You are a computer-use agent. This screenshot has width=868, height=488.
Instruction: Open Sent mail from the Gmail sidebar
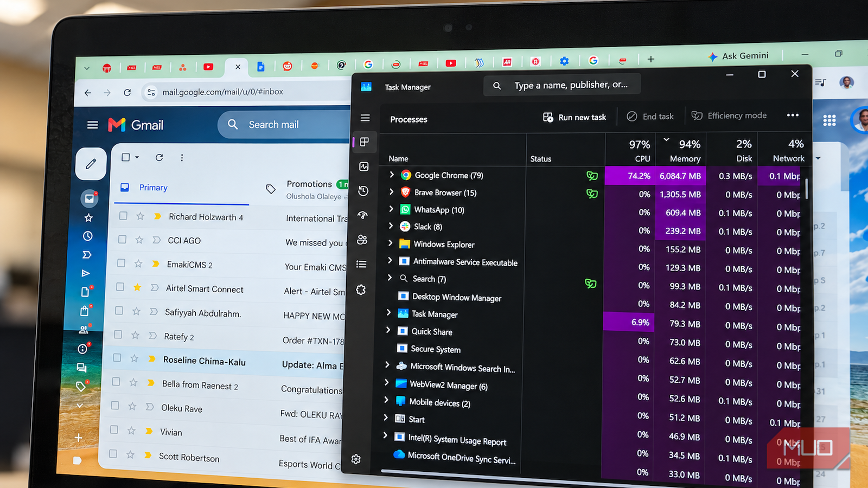(85, 273)
